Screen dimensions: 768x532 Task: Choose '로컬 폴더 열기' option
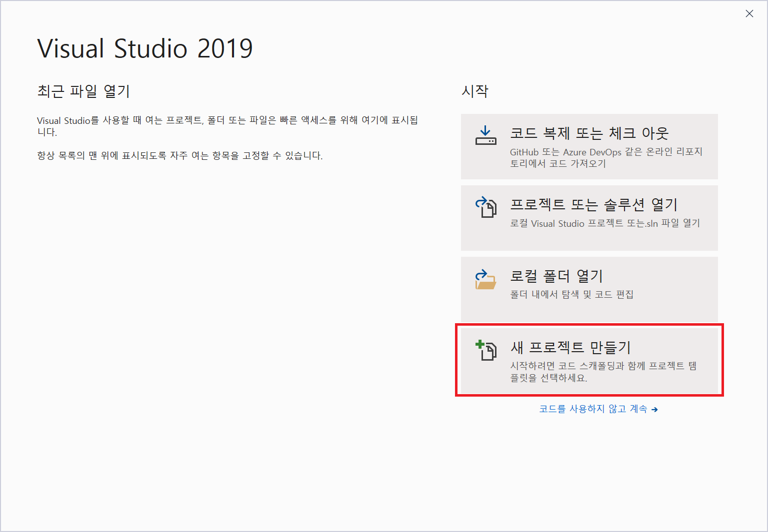(x=589, y=289)
